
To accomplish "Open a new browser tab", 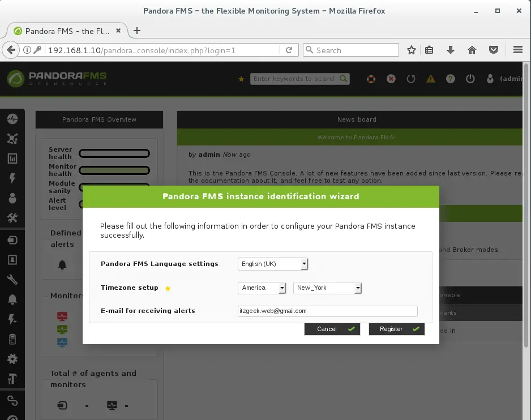I will click(x=137, y=31).
